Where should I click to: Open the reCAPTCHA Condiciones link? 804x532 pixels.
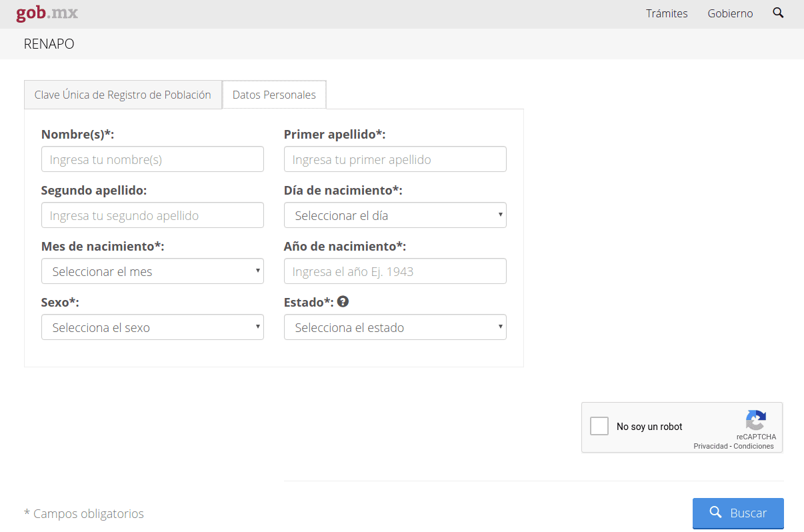tap(754, 446)
